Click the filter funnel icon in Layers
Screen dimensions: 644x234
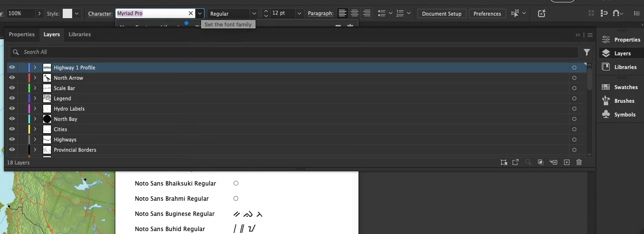[587, 52]
